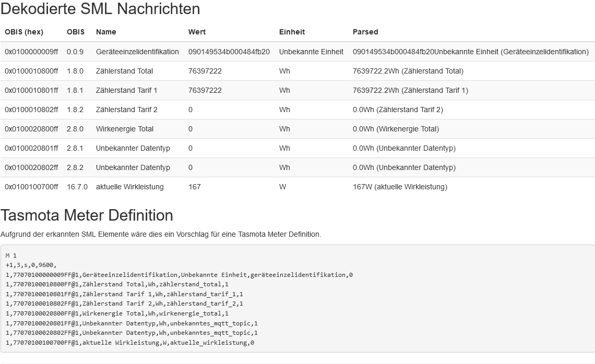Screen dimensions: 595x364
Task: Click the 'Wert' column header
Action: [197, 32]
